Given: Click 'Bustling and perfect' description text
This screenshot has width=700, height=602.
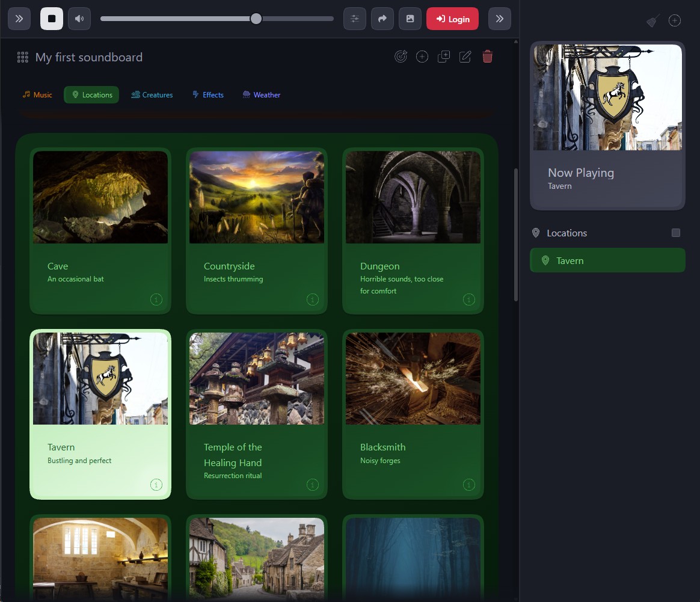Looking at the screenshot, I should [x=79, y=461].
